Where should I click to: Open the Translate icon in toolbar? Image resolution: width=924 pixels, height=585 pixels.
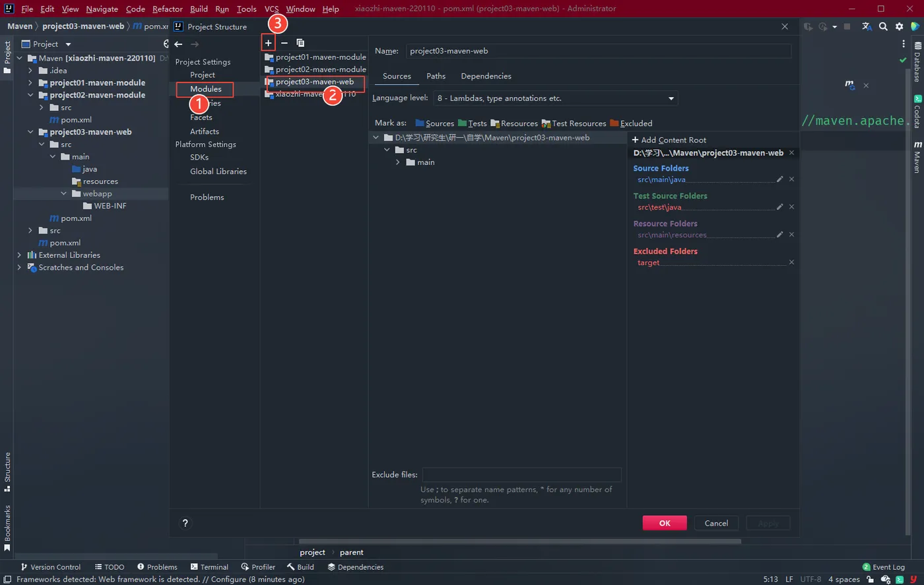(x=867, y=26)
